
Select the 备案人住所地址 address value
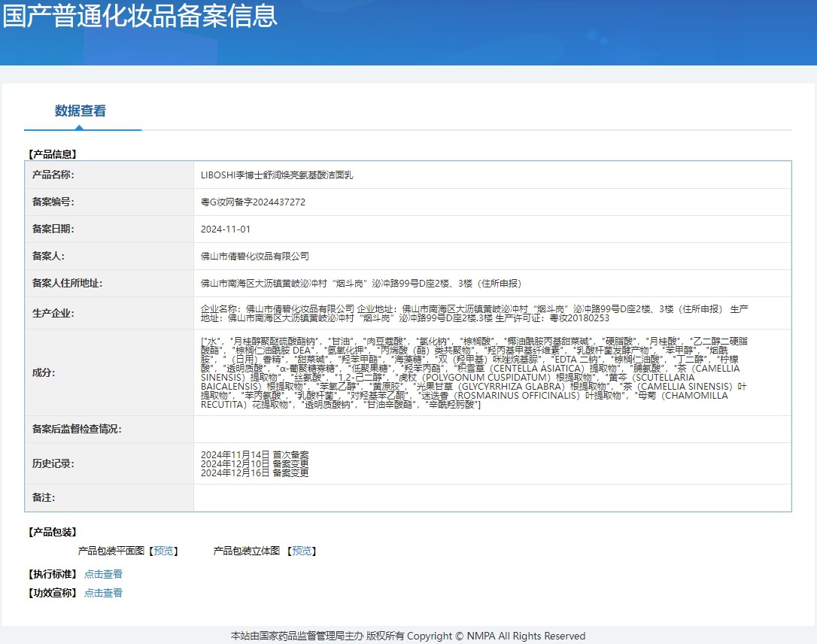(361, 284)
